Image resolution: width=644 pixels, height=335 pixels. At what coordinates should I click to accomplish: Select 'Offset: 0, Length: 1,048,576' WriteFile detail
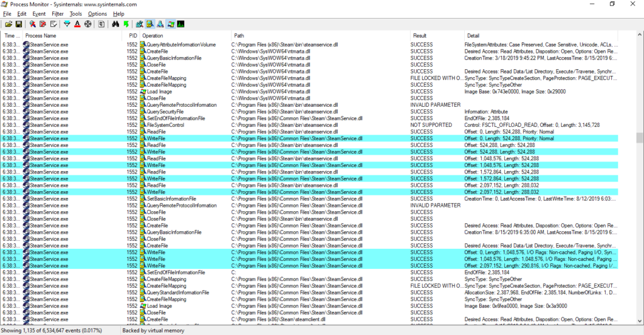(540, 253)
